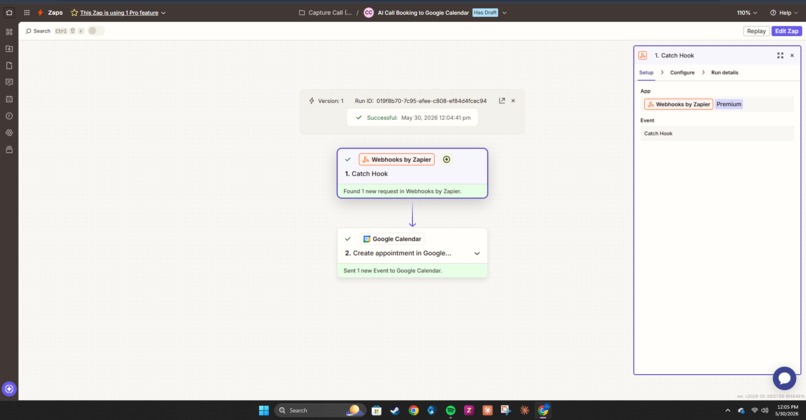Image resolution: width=806 pixels, height=420 pixels.
Task: Click the Zap title AI Call Booking
Action: [x=423, y=13]
